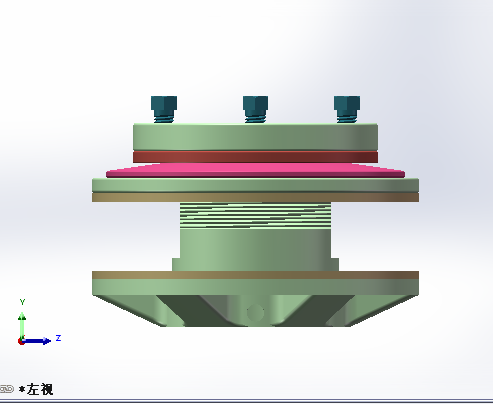493x404 pixels.
Task: Select the lower tan gasket layer
Action: 255,275
